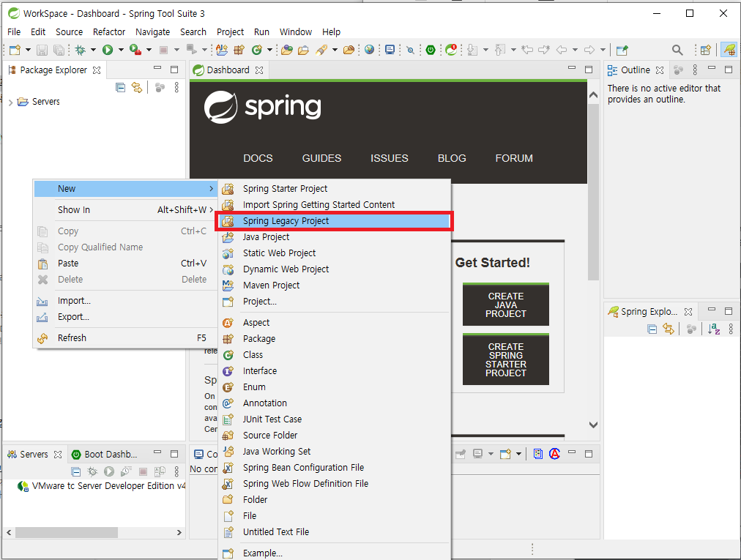Click the Quick Access magnifier icon

pos(677,50)
